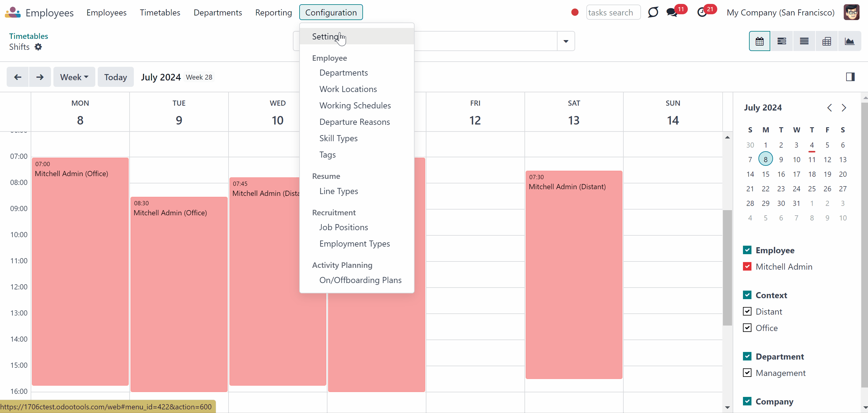This screenshot has height=413, width=868.
Task: Click the Shifts gear icon
Action: (39, 47)
